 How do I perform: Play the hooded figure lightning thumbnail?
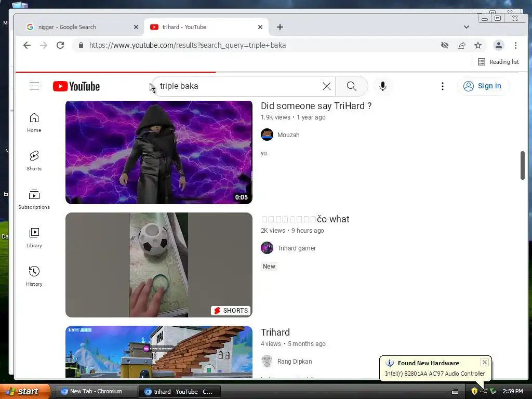click(159, 152)
